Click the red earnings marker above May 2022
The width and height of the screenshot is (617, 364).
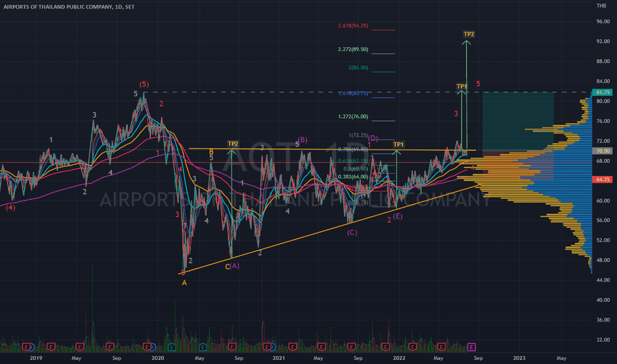[x=441, y=347]
